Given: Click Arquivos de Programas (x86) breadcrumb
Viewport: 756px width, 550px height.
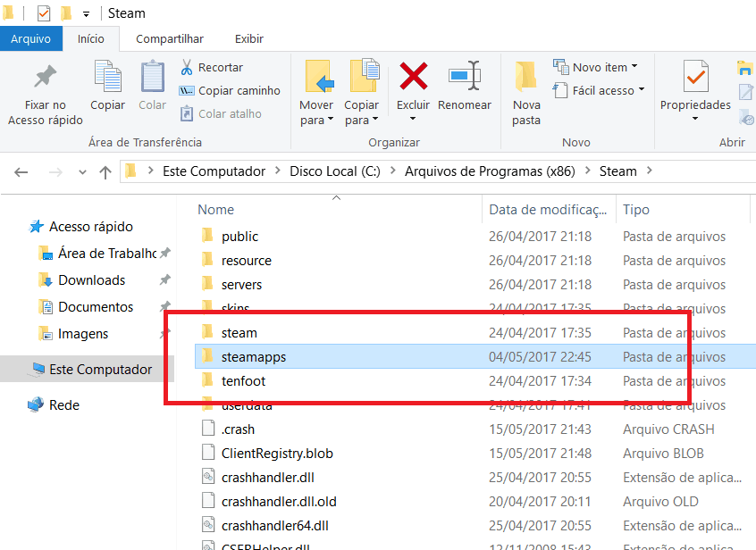Looking at the screenshot, I should (x=490, y=171).
